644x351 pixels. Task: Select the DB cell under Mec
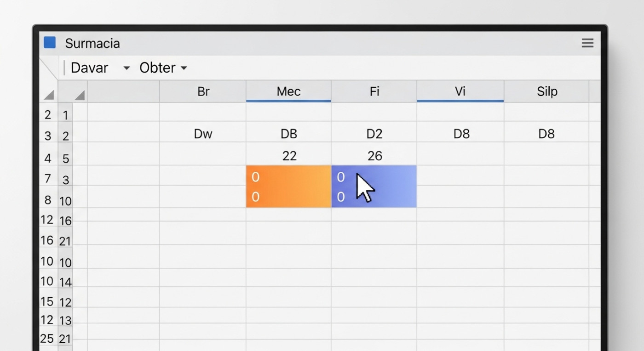point(288,134)
